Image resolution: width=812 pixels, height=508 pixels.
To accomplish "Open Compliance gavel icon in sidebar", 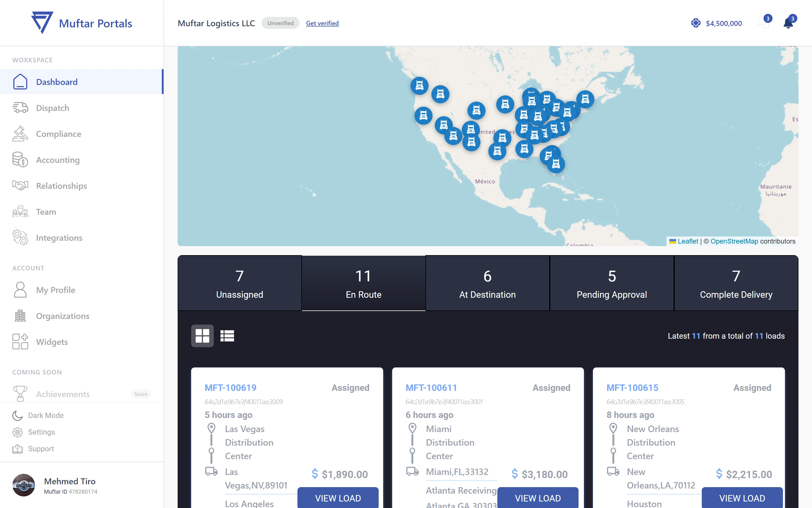I will click(20, 134).
